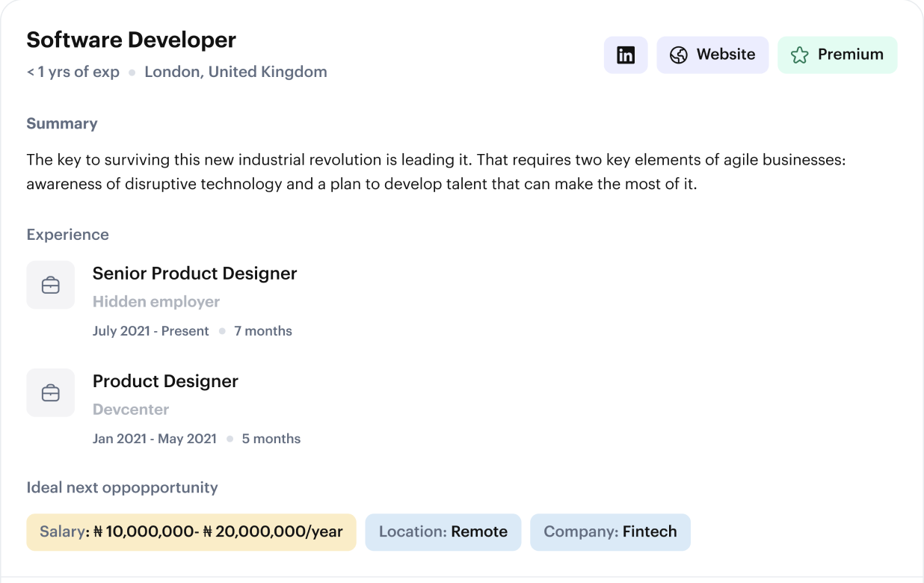Viewport: 924px width, 583px height.
Task: Open the candidate's Website link
Action: [712, 55]
